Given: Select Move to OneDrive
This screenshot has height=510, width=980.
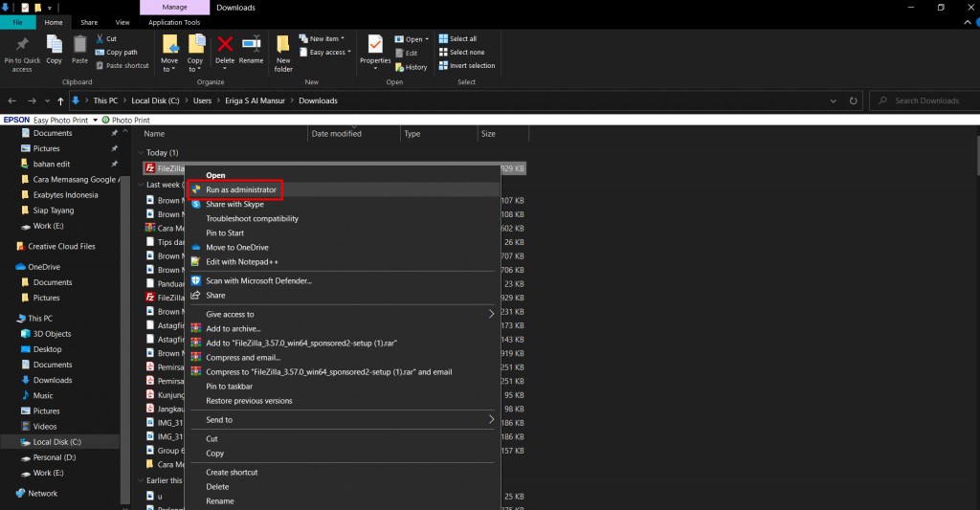Looking at the screenshot, I should [x=344, y=248].
